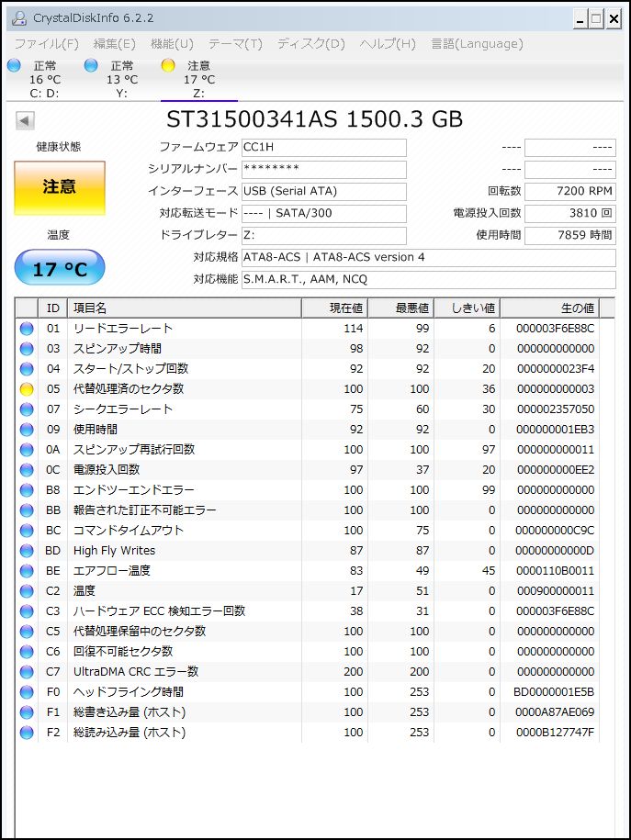Screen dimensions: 631x840
Task: Click the 17 °C temperature button
Action: [60, 269]
